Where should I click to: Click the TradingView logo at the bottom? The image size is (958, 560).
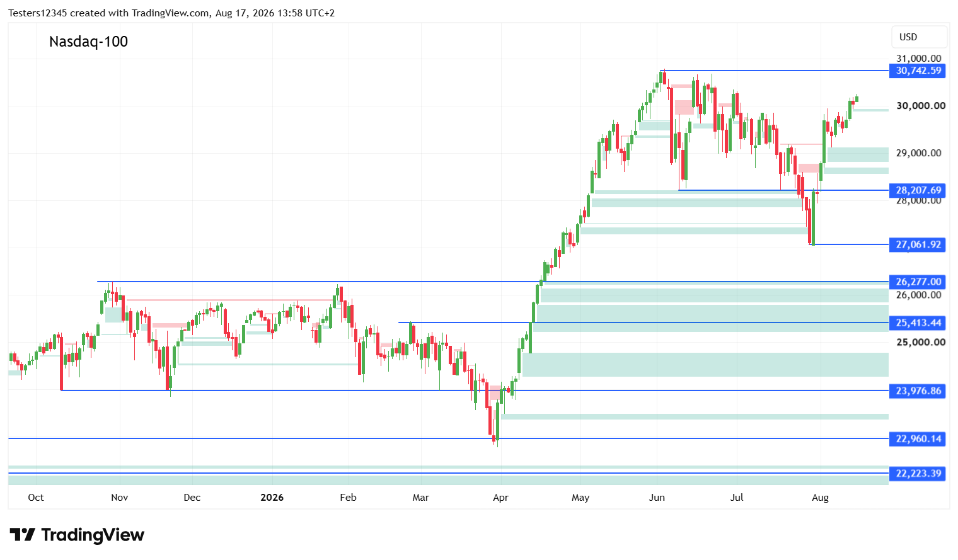(x=77, y=535)
